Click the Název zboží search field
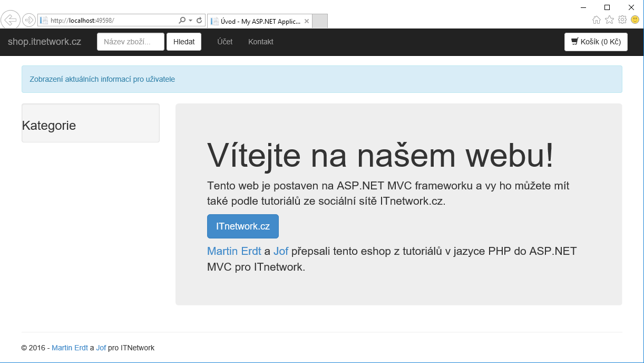This screenshot has height=363, width=644. click(131, 42)
